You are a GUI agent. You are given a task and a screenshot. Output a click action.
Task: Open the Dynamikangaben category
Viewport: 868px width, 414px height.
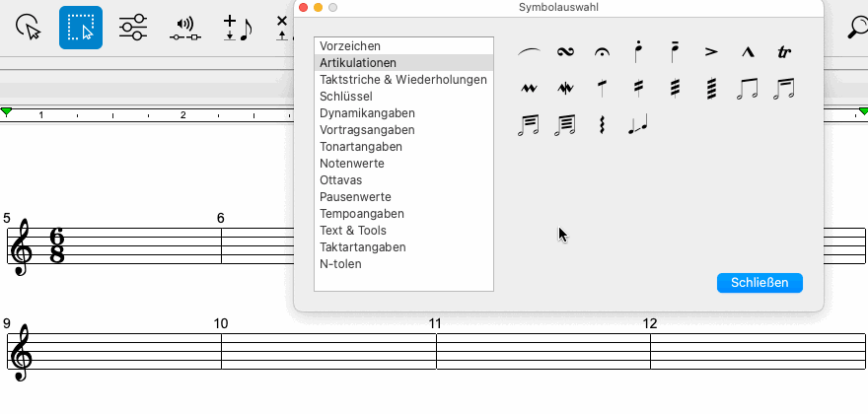pos(367,113)
